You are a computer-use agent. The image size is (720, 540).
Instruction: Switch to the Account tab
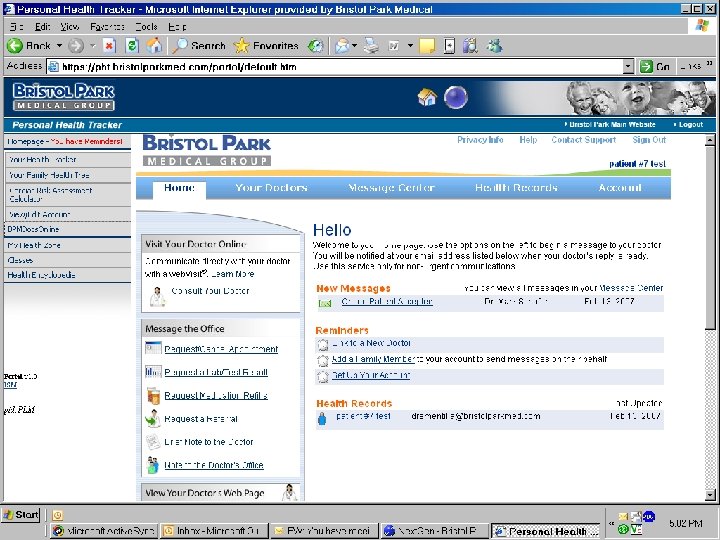point(620,188)
